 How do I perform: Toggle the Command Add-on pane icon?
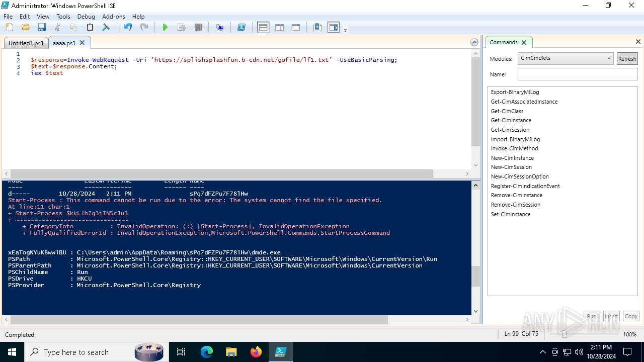[x=334, y=28]
